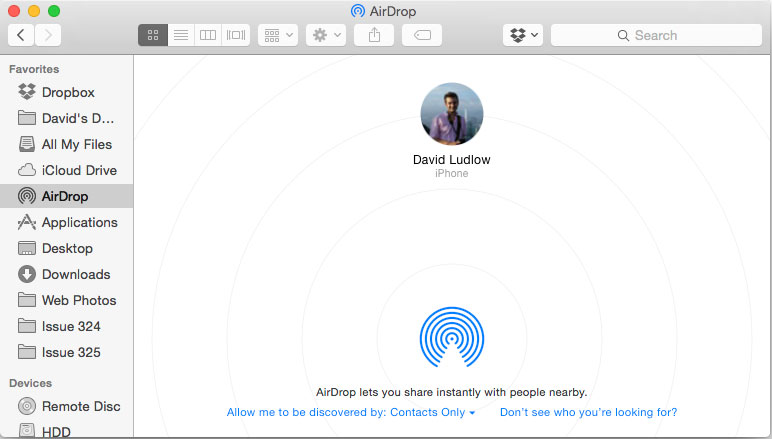Click the Share toolbar button
The width and height of the screenshot is (772, 439).
click(x=374, y=35)
